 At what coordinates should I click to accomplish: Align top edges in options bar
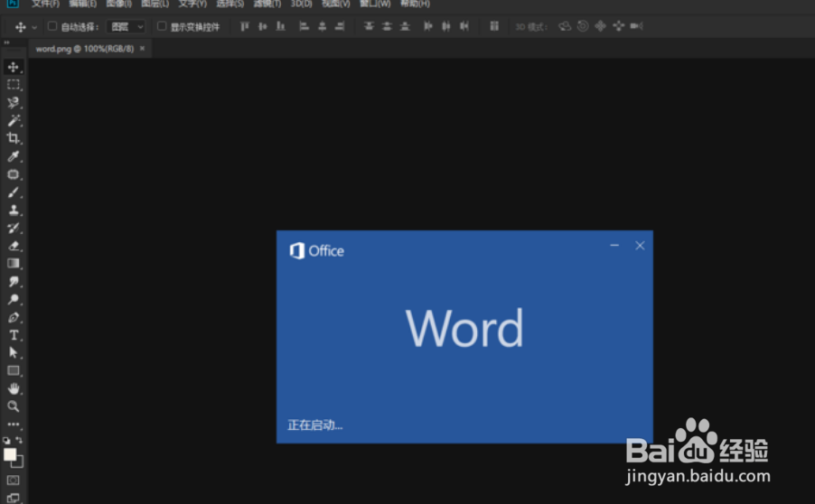click(245, 26)
